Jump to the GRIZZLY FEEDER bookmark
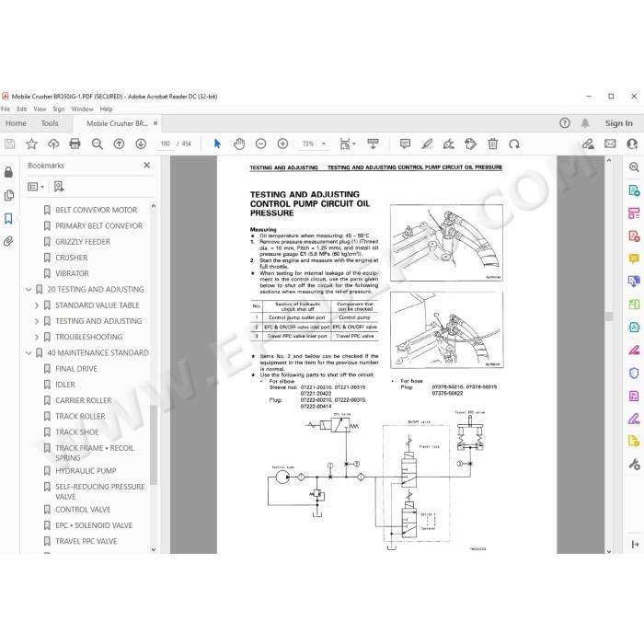The image size is (644, 644). (x=83, y=242)
